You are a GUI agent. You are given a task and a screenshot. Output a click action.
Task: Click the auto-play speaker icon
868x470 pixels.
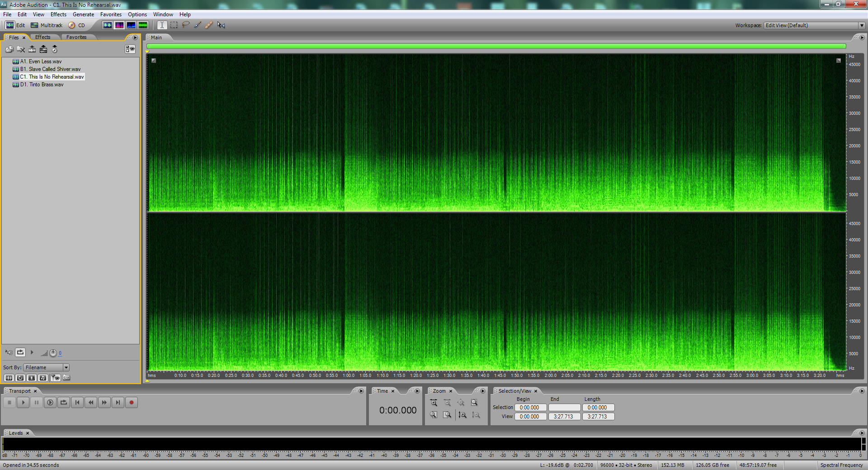[9, 352]
